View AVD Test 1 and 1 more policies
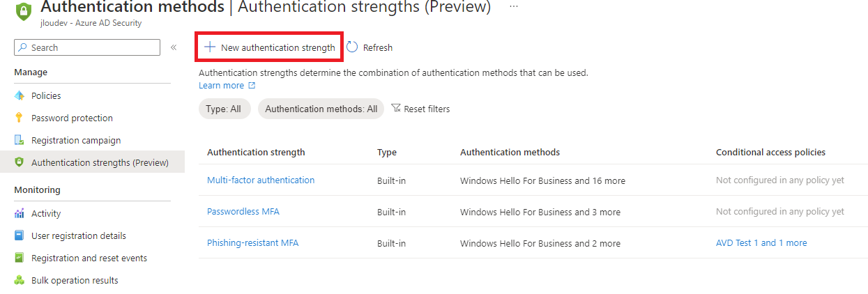 tap(761, 242)
